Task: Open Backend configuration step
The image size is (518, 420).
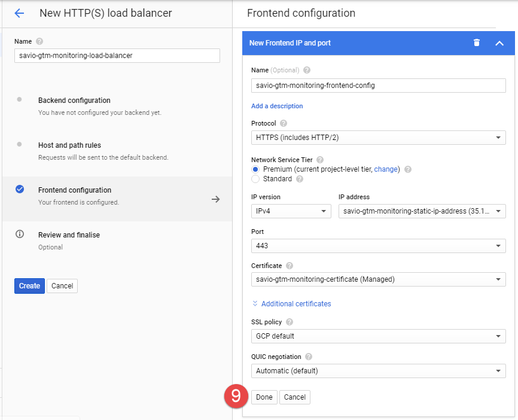Action: [74, 101]
